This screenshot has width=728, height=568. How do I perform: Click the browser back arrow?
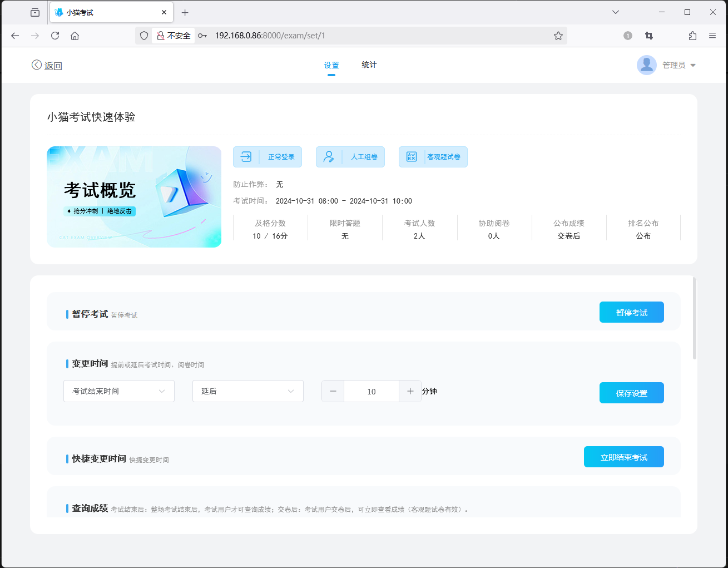tap(15, 36)
